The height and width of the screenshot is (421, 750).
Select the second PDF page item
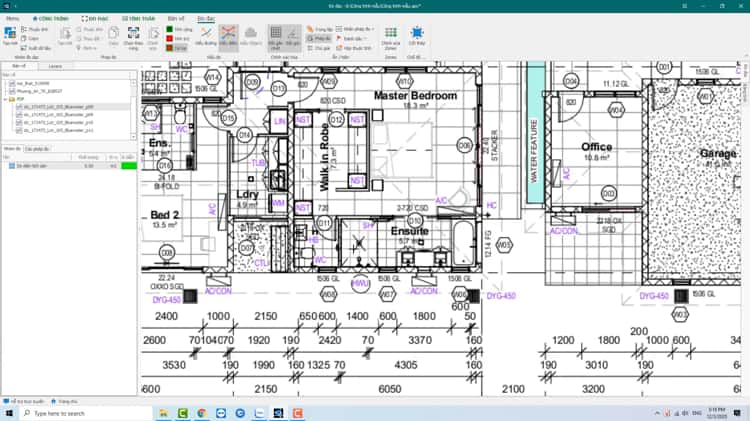(58, 114)
